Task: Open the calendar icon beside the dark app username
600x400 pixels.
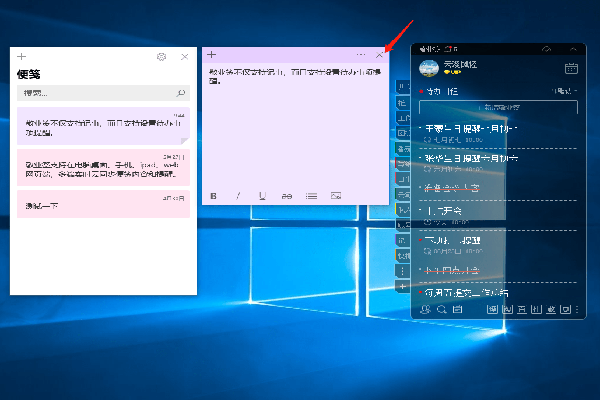Action: (x=571, y=69)
